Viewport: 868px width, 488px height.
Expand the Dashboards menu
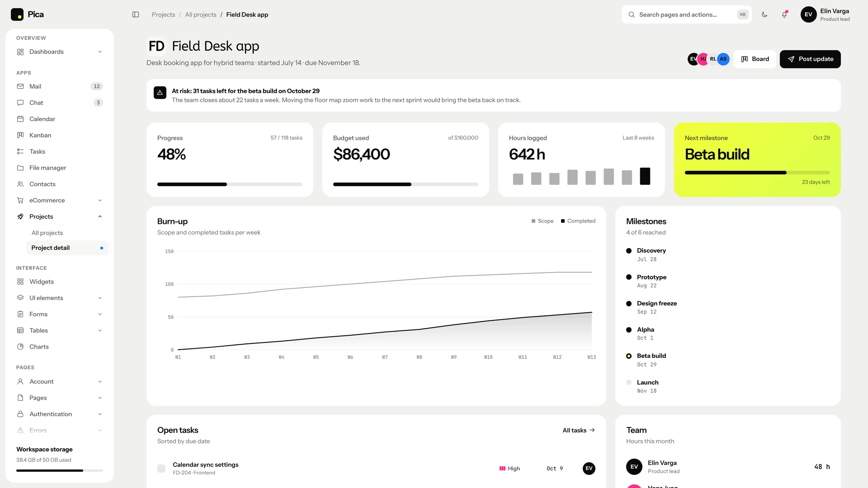tap(60, 52)
